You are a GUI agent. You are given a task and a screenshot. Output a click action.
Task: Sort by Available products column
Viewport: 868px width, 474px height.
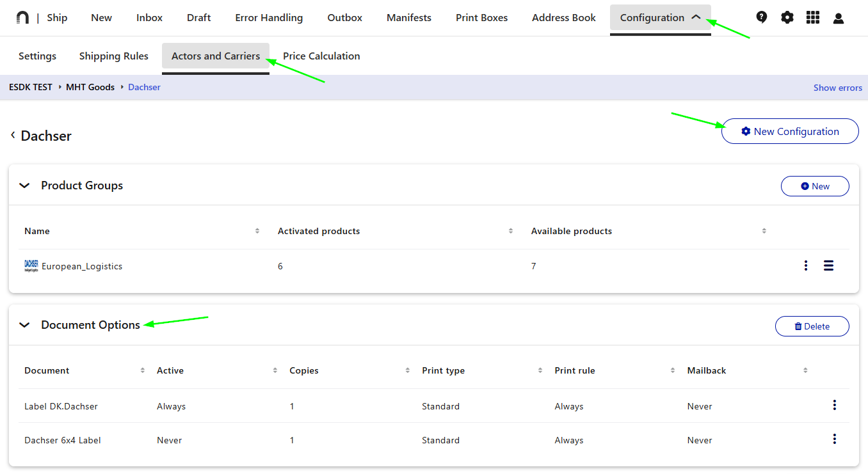(764, 231)
